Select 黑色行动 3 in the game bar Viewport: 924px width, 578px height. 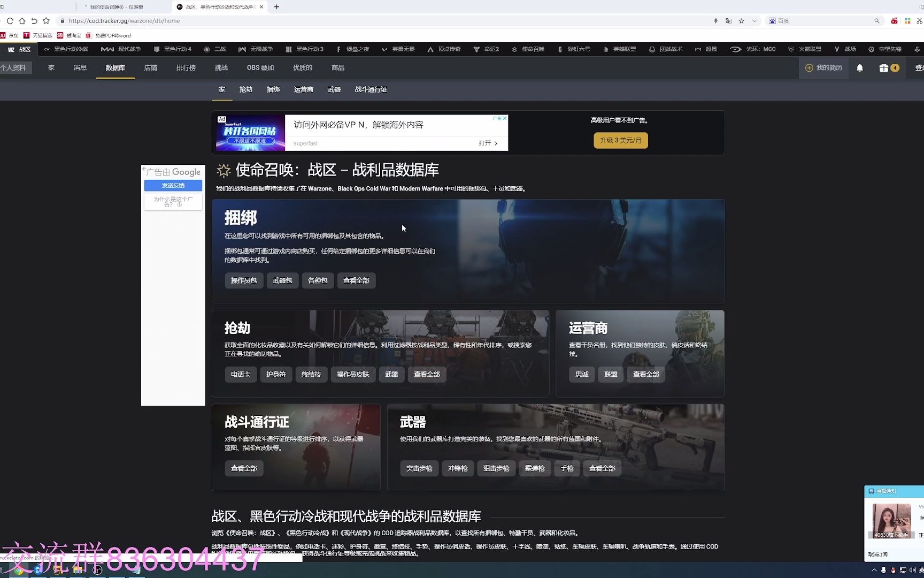(x=305, y=49)
